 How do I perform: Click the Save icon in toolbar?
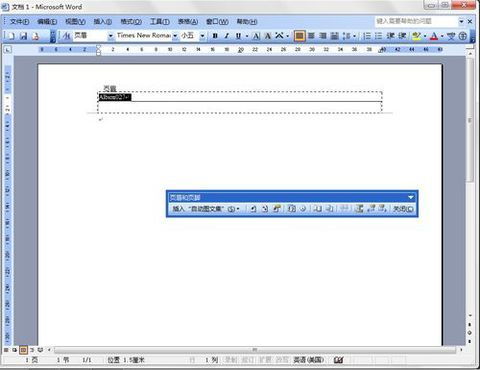(x=23, y=36)
